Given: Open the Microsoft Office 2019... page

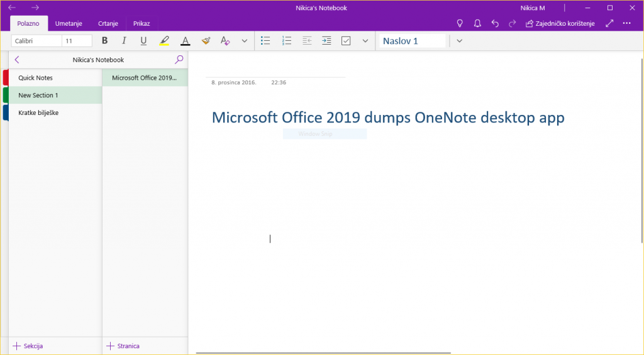Looking at the screenshot, I should [x=145, y=77].
